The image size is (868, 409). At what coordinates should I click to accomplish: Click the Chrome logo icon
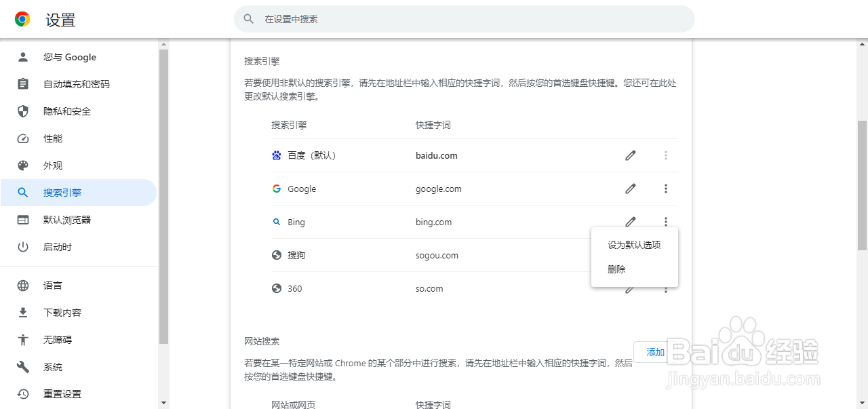tap(22, 20)
